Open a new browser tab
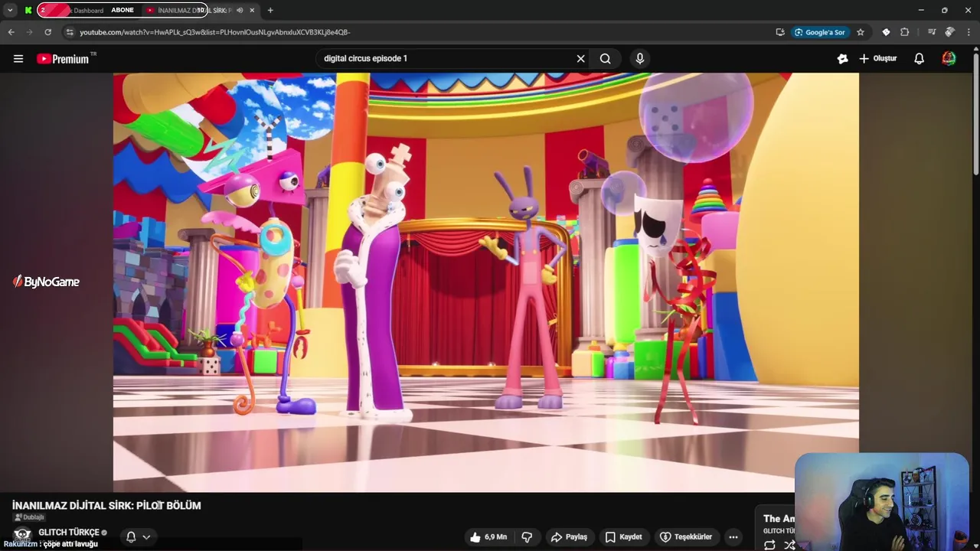 pos(270,10)
